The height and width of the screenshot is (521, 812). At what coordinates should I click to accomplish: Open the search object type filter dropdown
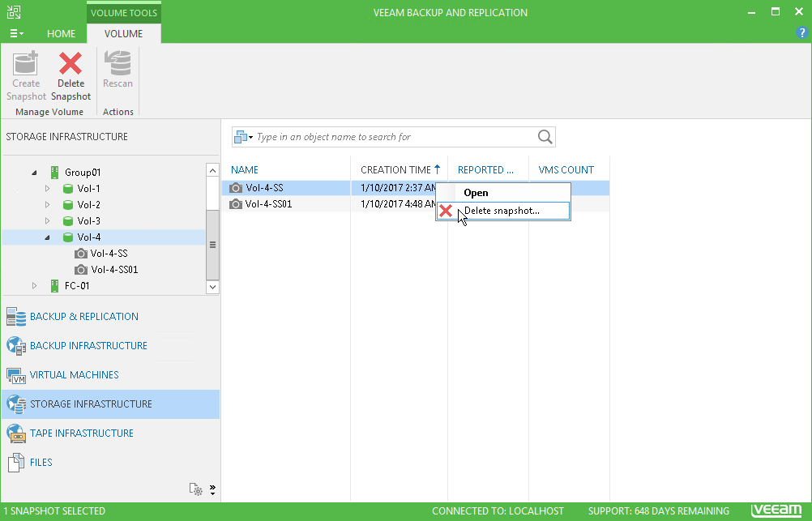[243, 137]
